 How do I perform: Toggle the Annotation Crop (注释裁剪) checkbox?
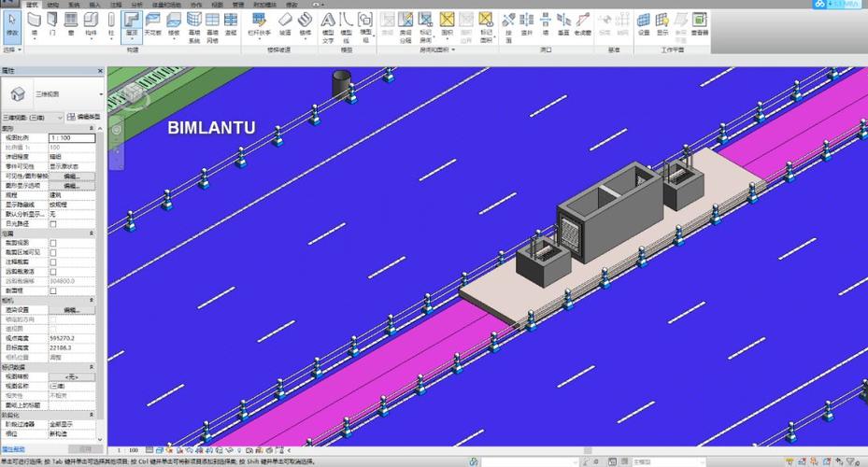[53, 262]
